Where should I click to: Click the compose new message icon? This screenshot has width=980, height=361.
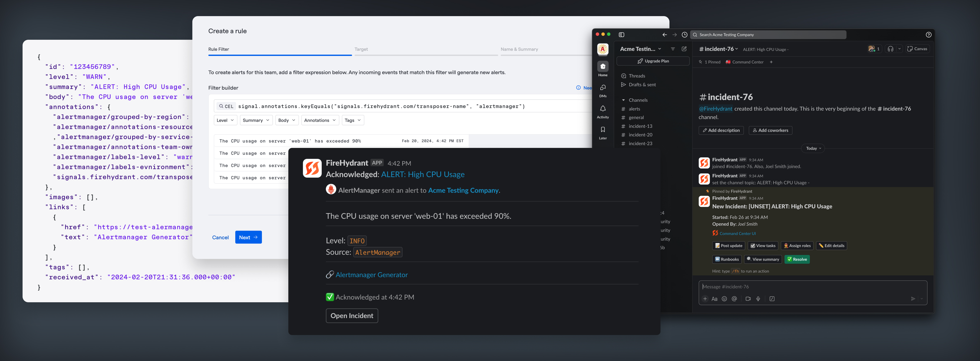684,49
